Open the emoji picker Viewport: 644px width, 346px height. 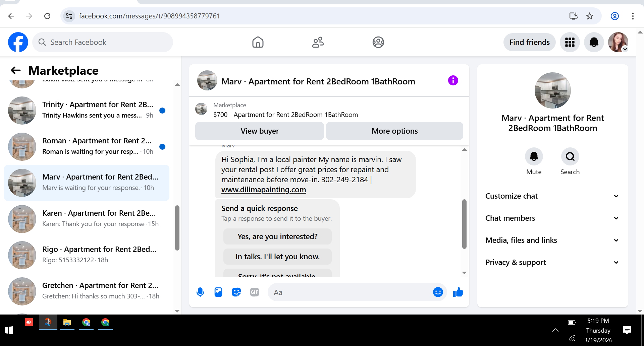pyautogui.click(x=438, y=292)
